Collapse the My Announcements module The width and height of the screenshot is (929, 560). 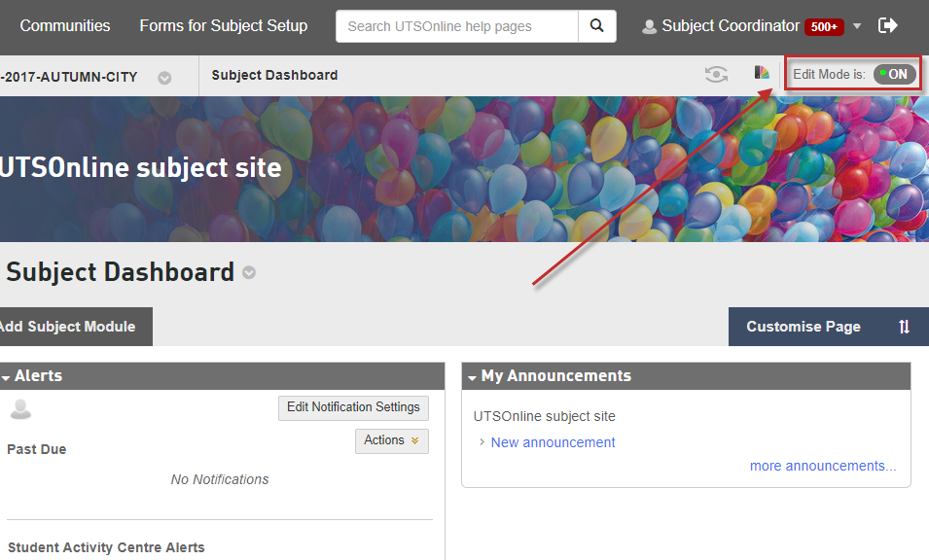coord(472,377)
